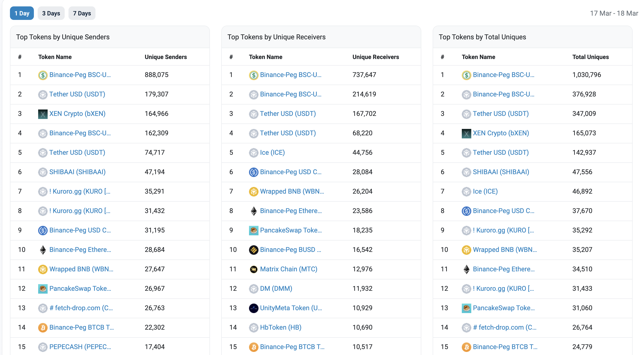Viewport: 644px width, 355px height.
Task: Click the Top Tokens by Total Uniques heading
Action: 482,37
